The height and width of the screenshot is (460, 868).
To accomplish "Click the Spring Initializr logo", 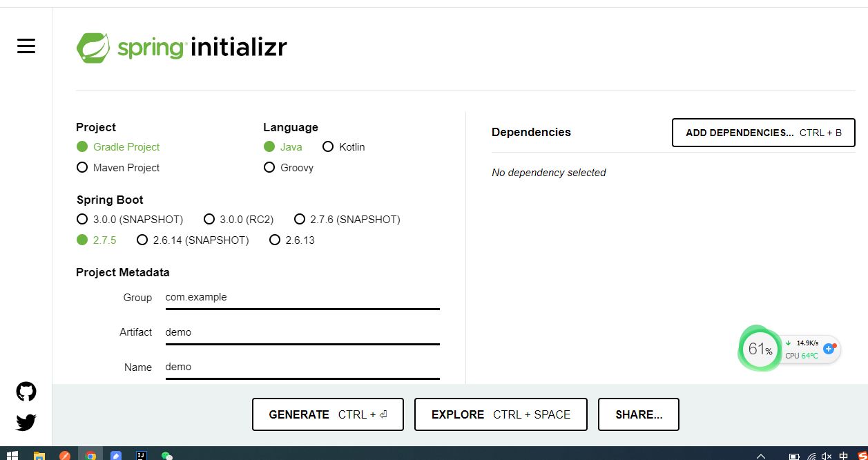I will 182,48.
